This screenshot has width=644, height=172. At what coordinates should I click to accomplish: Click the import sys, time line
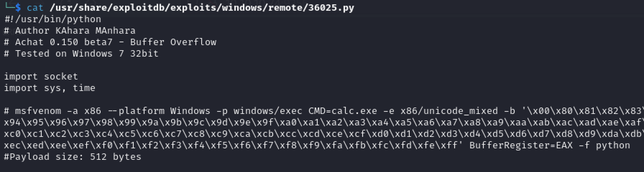[x=50, y=88]
